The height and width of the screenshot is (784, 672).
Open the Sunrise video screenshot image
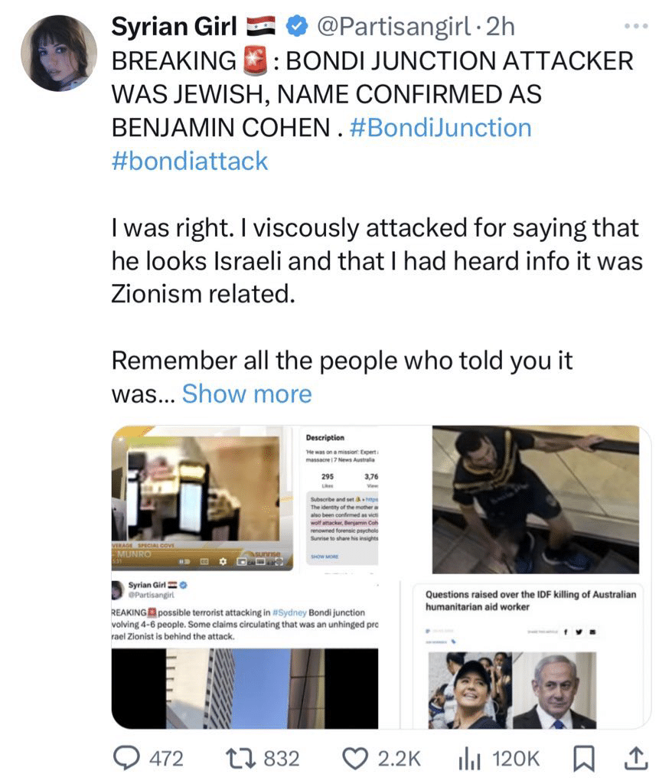pos(202,498)
